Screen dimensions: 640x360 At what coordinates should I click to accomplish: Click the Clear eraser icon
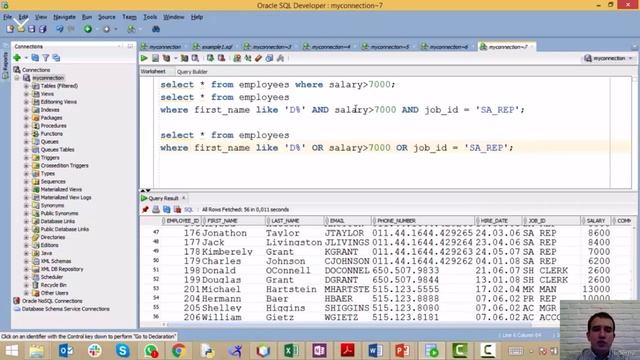coord(258,58)
